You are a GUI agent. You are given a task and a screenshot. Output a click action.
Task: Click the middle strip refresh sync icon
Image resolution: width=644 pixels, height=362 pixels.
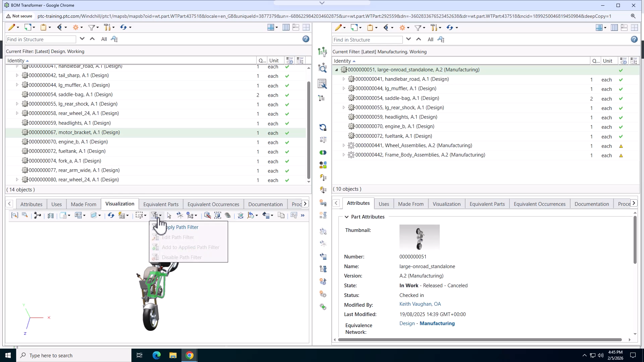point(323,127)
